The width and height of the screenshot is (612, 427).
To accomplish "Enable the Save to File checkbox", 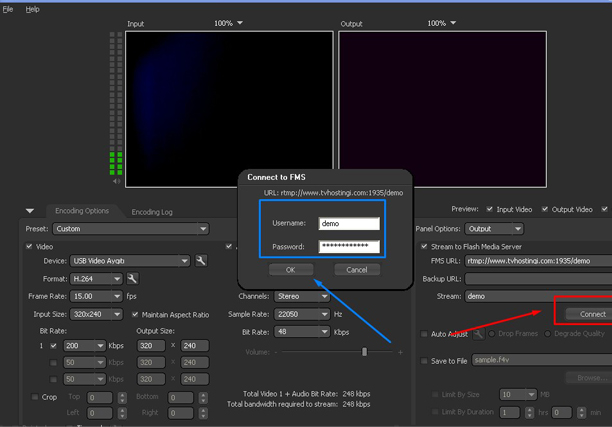I will pyautogui.click(x=424, y=361).
